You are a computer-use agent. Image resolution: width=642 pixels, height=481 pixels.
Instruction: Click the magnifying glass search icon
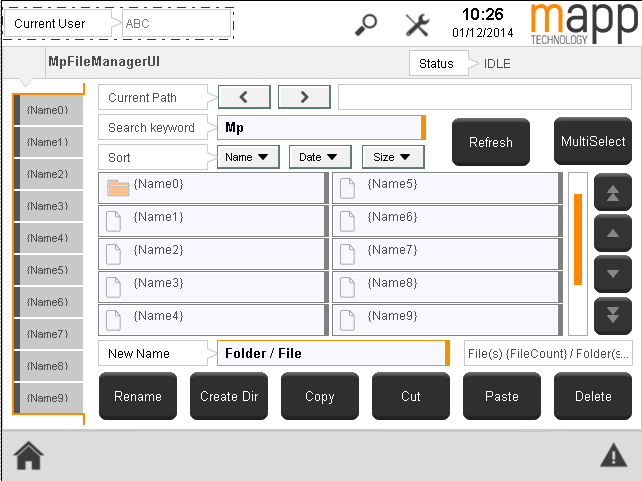tap(367, 25)
